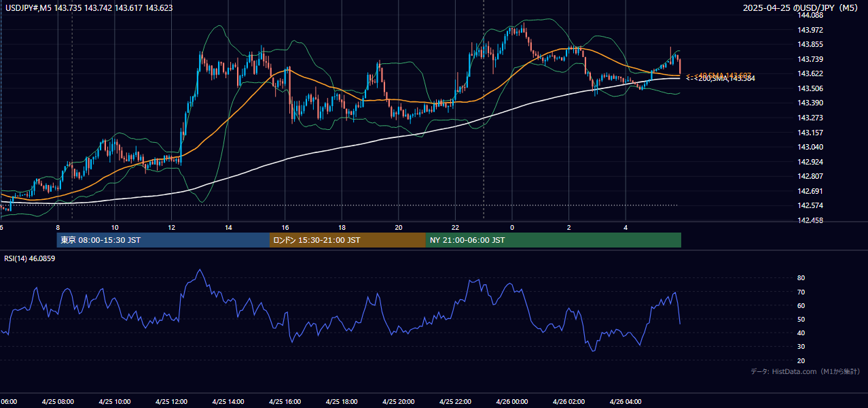This screenshot has width=868, height=408.
Task: Click hour label 14 on price chart time axis
Action: (x=228, y=227)
